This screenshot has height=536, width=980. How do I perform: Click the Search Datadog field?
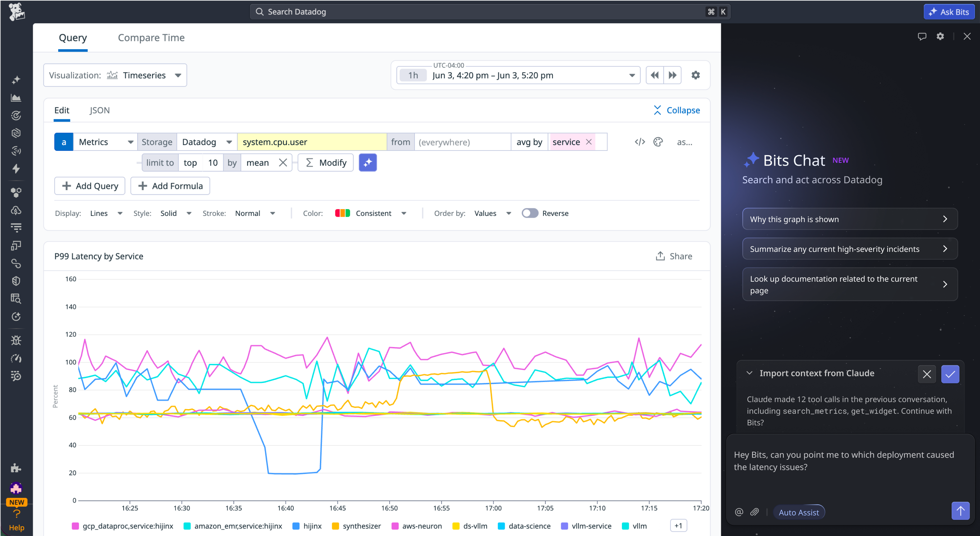[490, 11]
